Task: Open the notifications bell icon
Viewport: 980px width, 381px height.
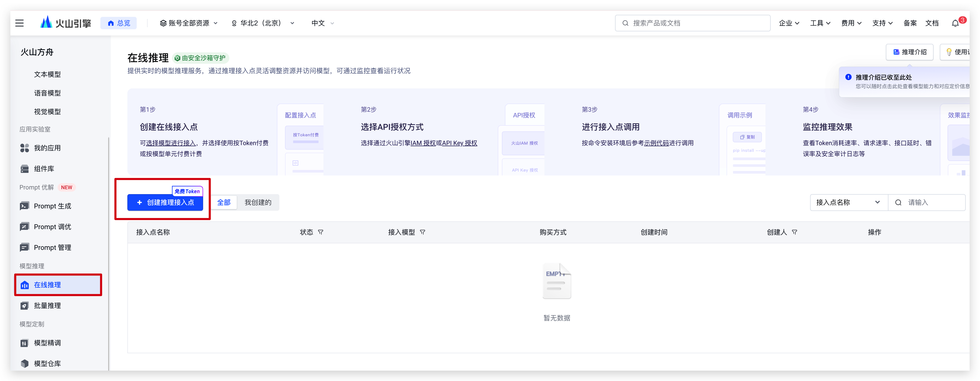Action: pos(955,23)
